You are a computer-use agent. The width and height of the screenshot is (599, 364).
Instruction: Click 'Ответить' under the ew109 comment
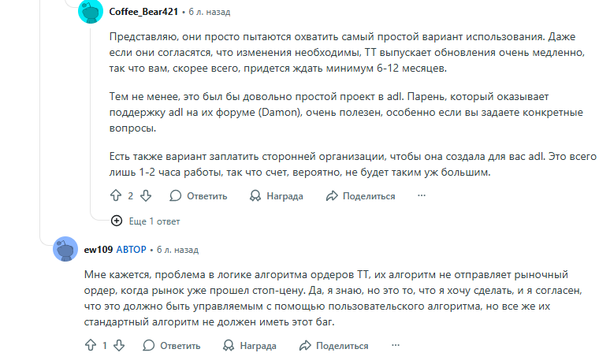coord(171,345)
